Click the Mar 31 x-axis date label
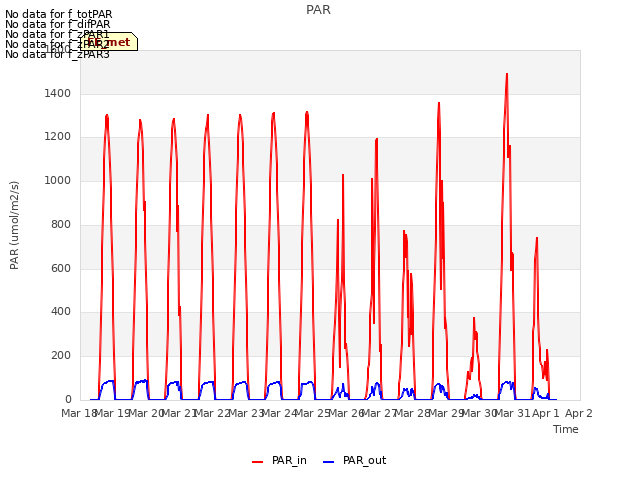 point(513,413)
